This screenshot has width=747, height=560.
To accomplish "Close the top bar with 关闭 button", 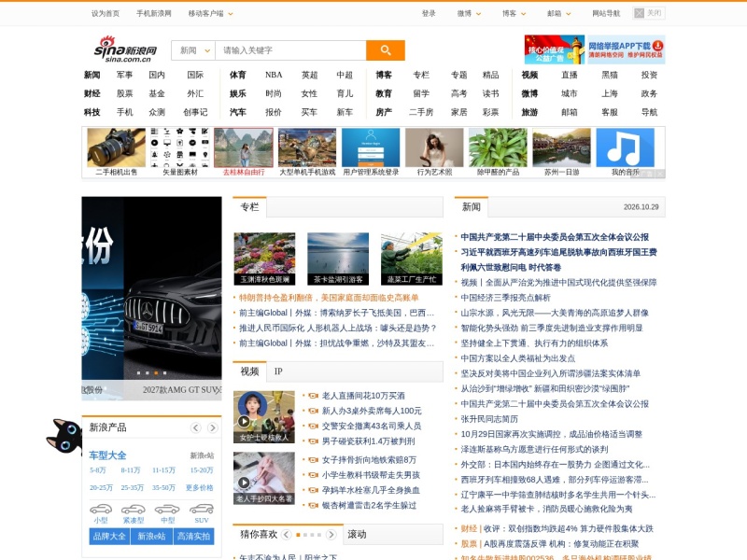I will [x=648, y=13].
